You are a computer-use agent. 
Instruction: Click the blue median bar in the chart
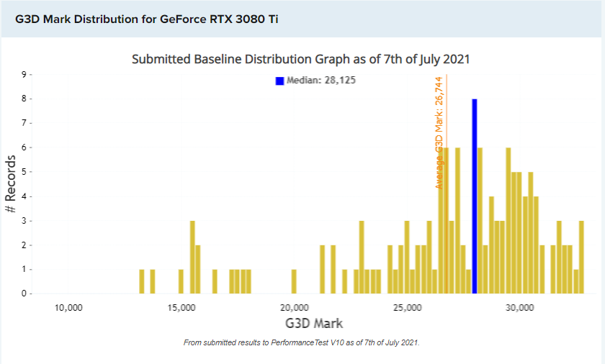[x=474, y=196]
